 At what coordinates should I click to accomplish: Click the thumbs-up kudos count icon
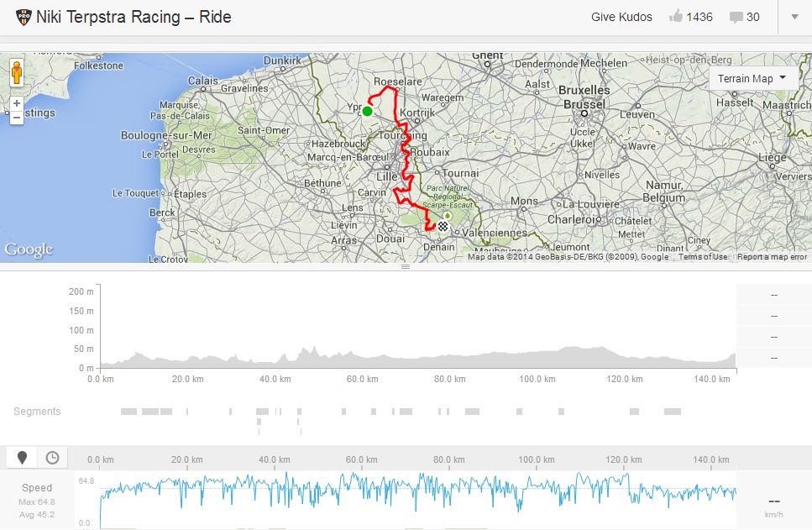click(x=675, y=17)
